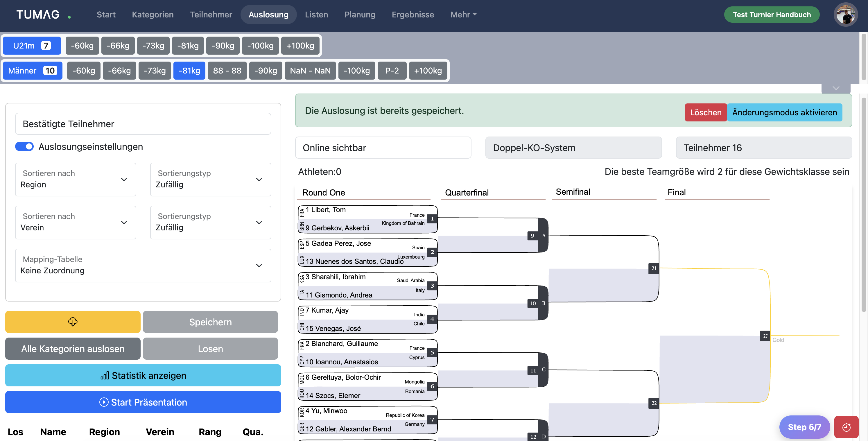Image resolution: width=868 pixels, height=441 pixels.
Task: Select match number 27 badge
Action: (765, 336)
